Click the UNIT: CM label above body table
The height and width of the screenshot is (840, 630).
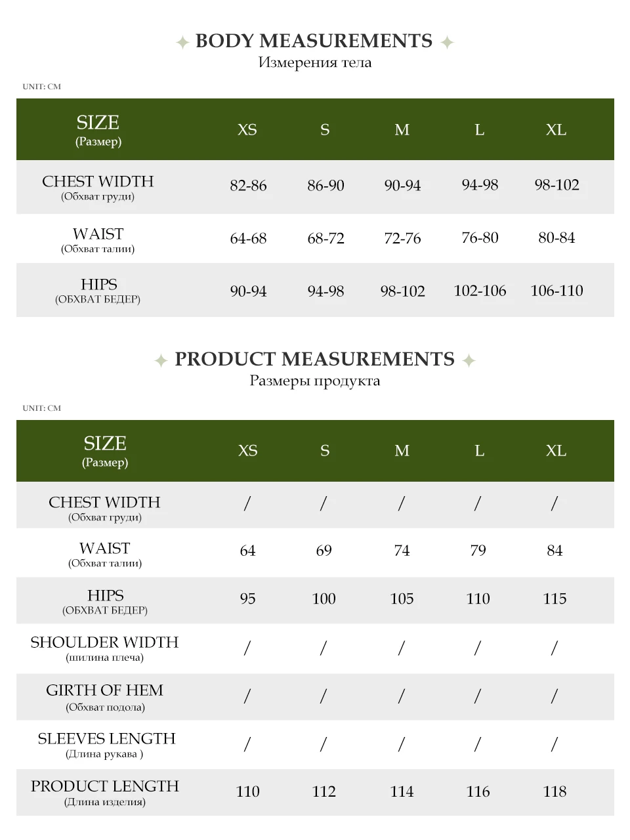point(41,87)
